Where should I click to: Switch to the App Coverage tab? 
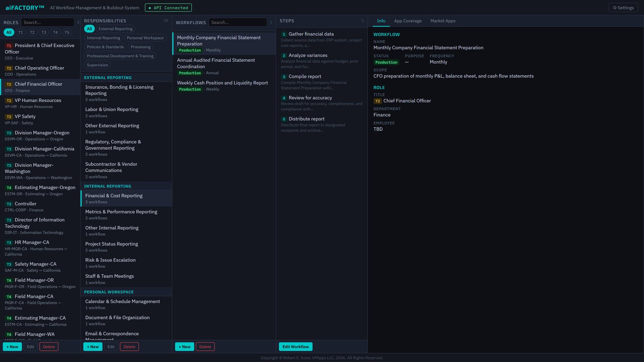tap(408, 21)
